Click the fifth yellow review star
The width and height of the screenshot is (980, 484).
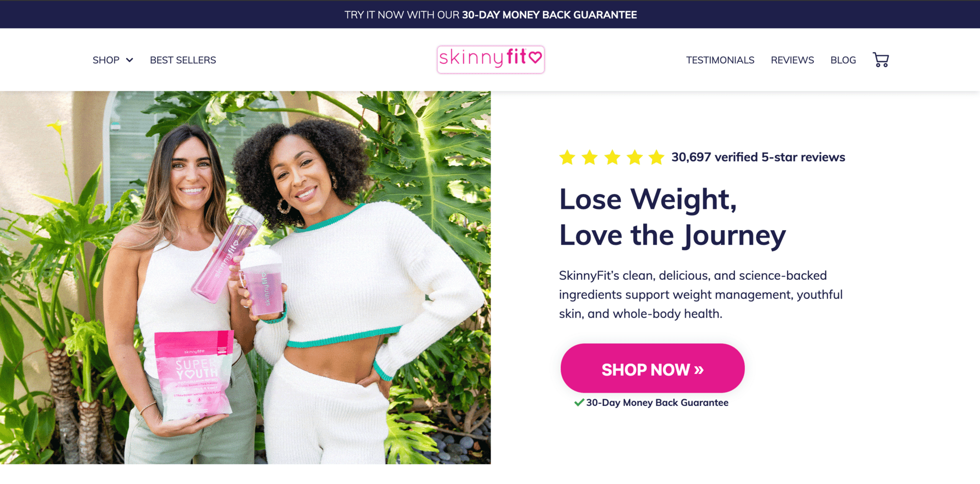point(656,157)
